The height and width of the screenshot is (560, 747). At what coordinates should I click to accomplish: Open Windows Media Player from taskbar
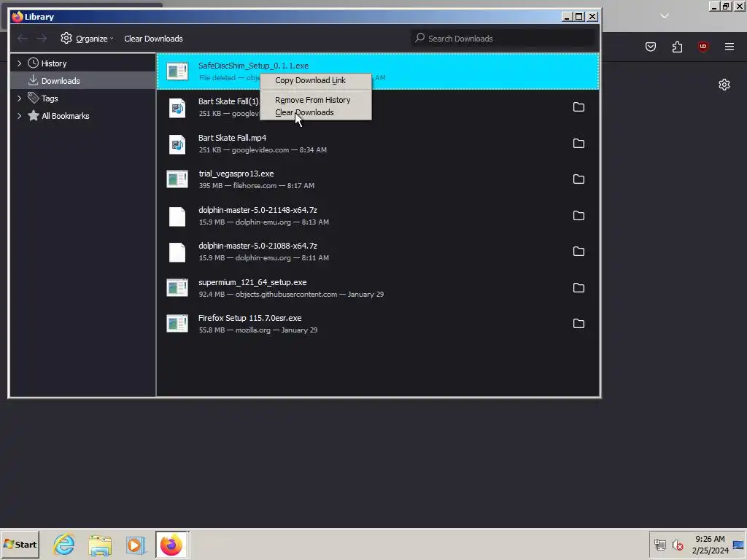tap(135, 544)
